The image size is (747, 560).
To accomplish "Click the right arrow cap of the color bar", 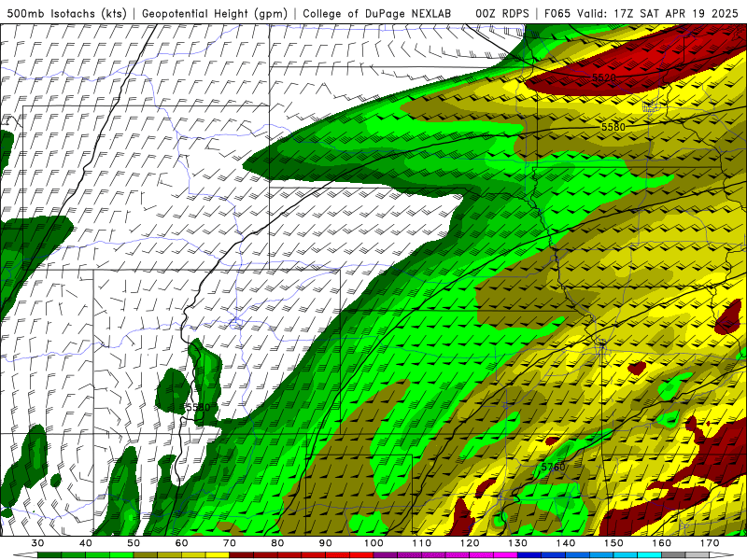I will tap(722, 555).
